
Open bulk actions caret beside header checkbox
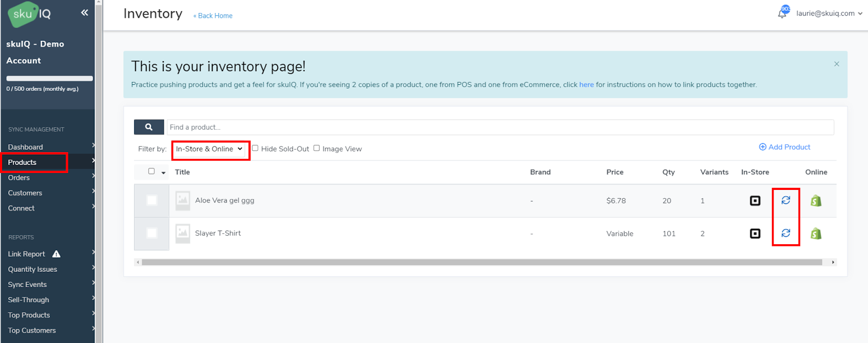163,173
